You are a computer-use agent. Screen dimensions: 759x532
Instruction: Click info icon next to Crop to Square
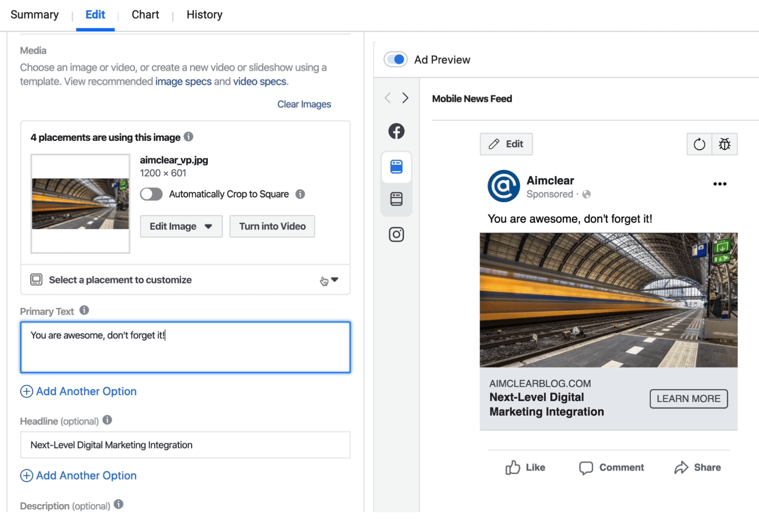click(x=300, y=194)
